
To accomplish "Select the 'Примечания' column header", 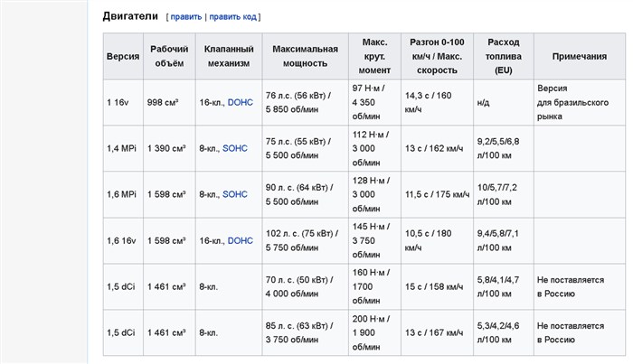I will click(580, 56).
